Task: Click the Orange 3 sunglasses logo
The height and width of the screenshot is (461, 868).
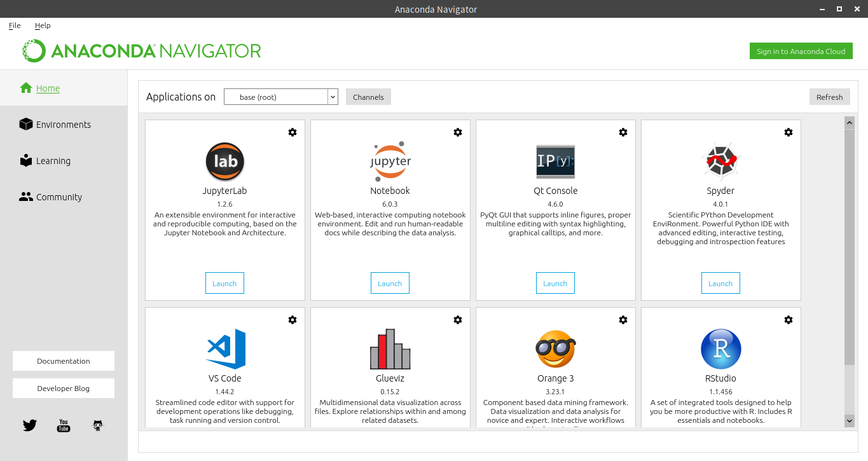Action: tap(556, 349)
